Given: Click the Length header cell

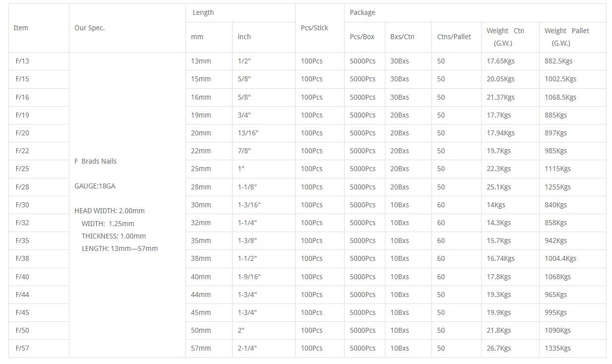Looking at the screenshot, I should (241, 13).
